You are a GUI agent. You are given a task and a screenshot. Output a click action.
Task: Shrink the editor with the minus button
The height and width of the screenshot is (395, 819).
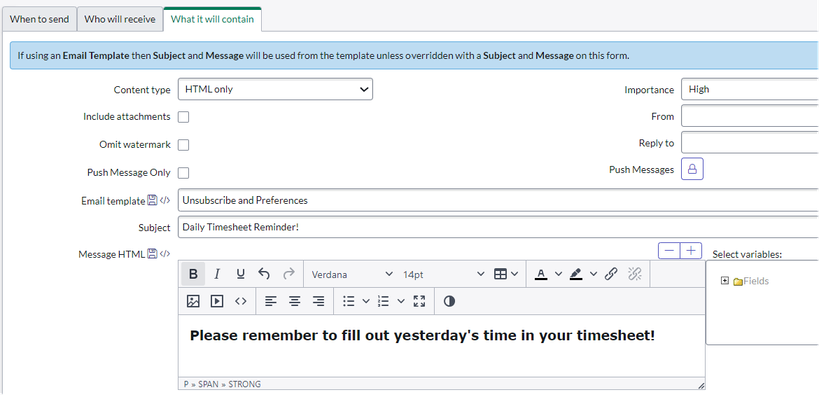pyautogui.click(x=669, y=251)
